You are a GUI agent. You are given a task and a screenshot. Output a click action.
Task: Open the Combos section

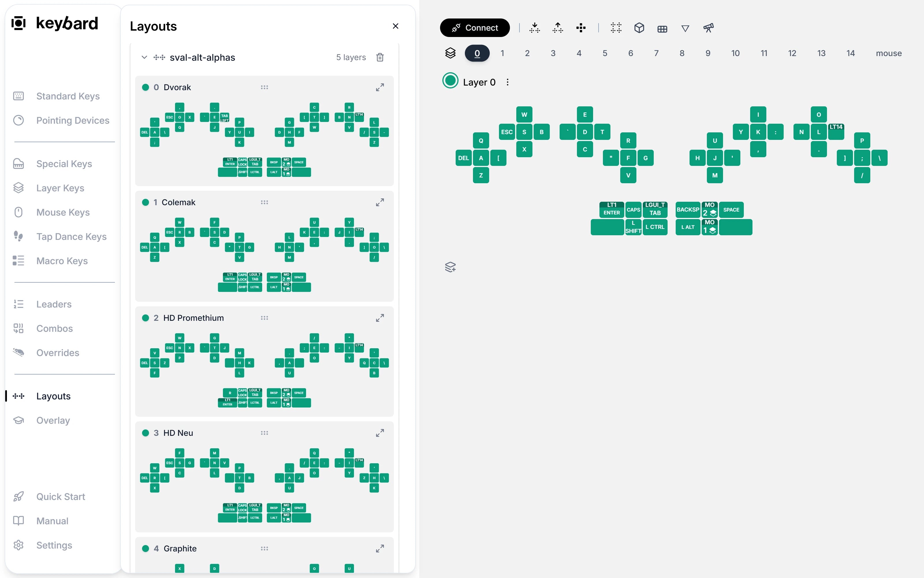click(54, 328)
